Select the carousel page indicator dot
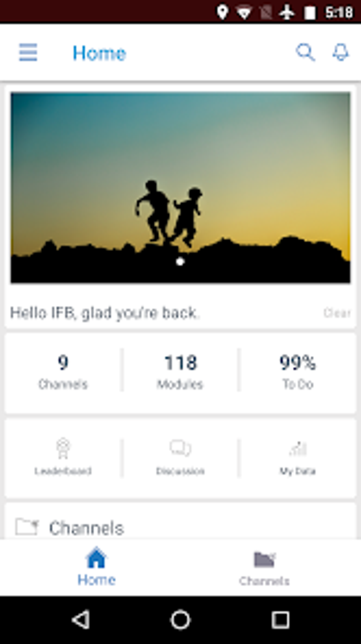The width and height of the screenshot is (361, 644). [180, 262]
